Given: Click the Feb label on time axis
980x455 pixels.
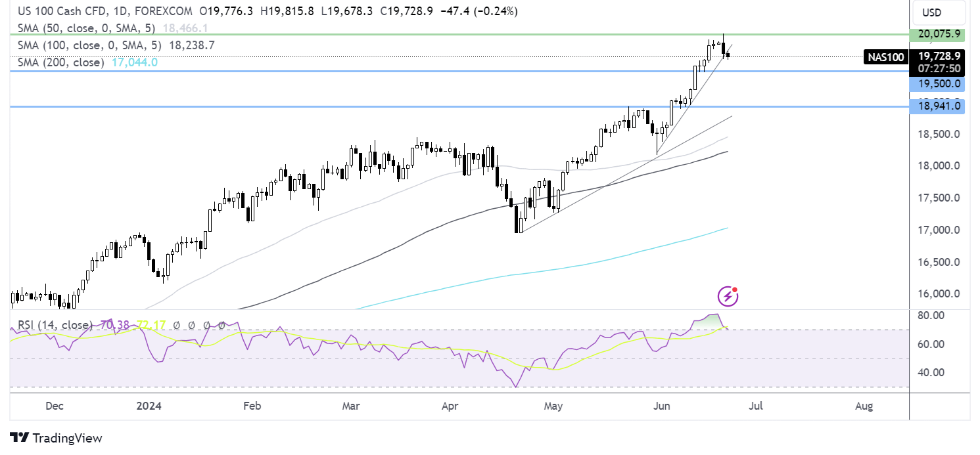Looking at the screenshot, I should pyautogui.click(x=252, y=406).
